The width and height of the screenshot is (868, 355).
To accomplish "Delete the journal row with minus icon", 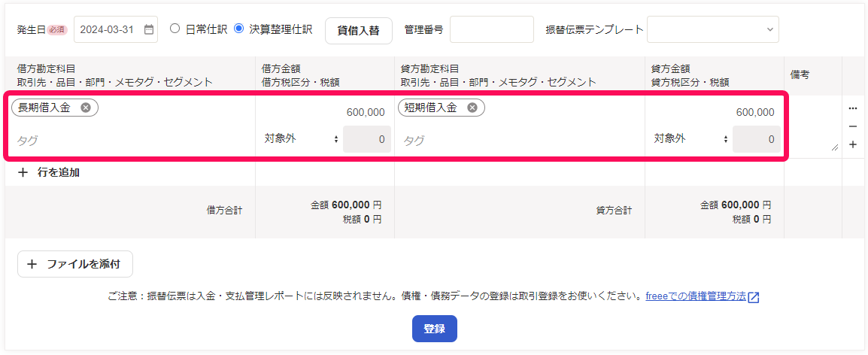I will 853,126.
